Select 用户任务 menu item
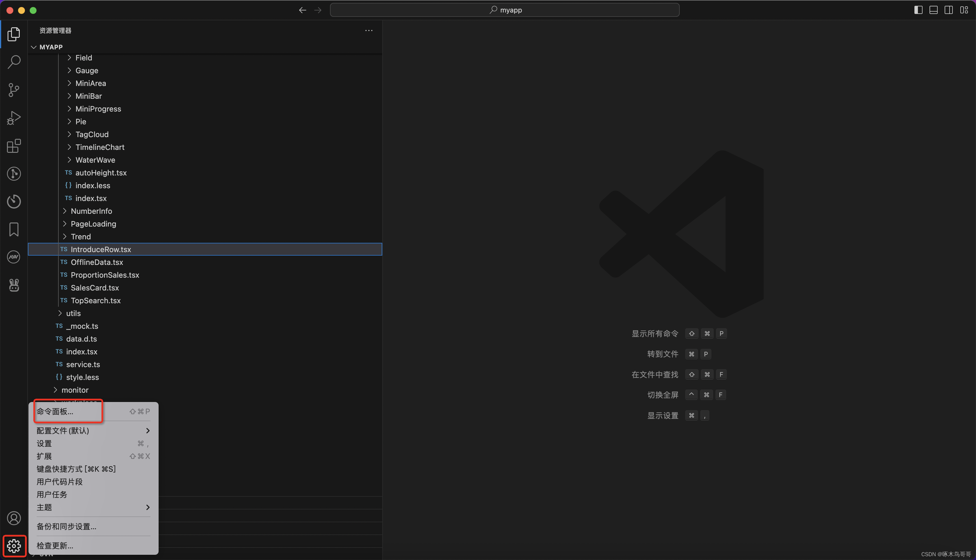This screenshot has width=976, height=560. (94, 494)
